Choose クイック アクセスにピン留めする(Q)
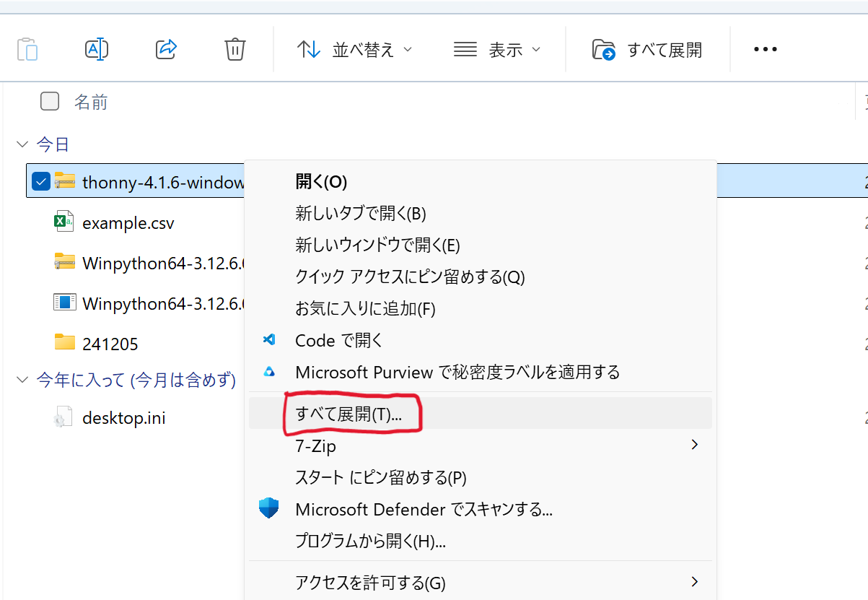This screenshot has height=600, width=868. point(480,277)
